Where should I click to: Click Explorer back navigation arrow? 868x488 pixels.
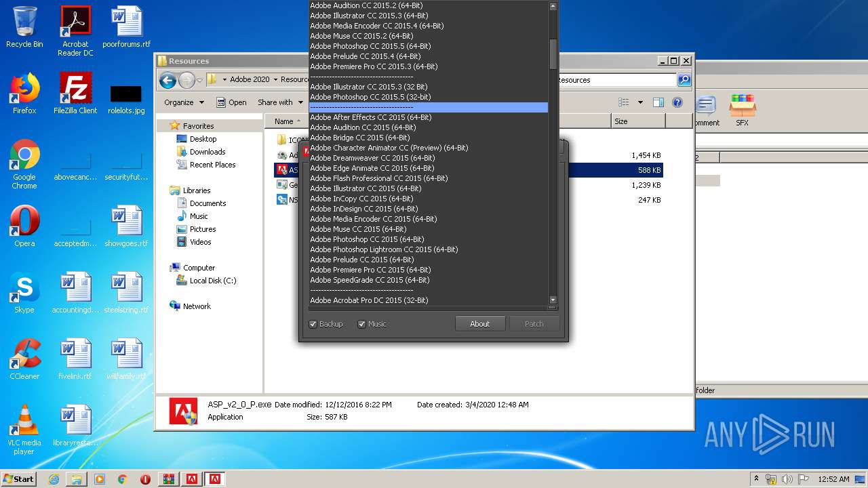[x=167, y=80]
